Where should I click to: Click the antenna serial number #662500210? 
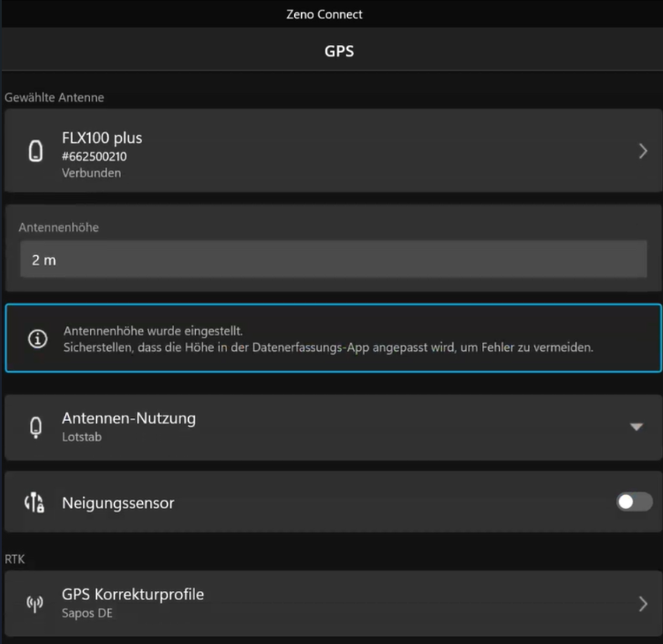95,156
